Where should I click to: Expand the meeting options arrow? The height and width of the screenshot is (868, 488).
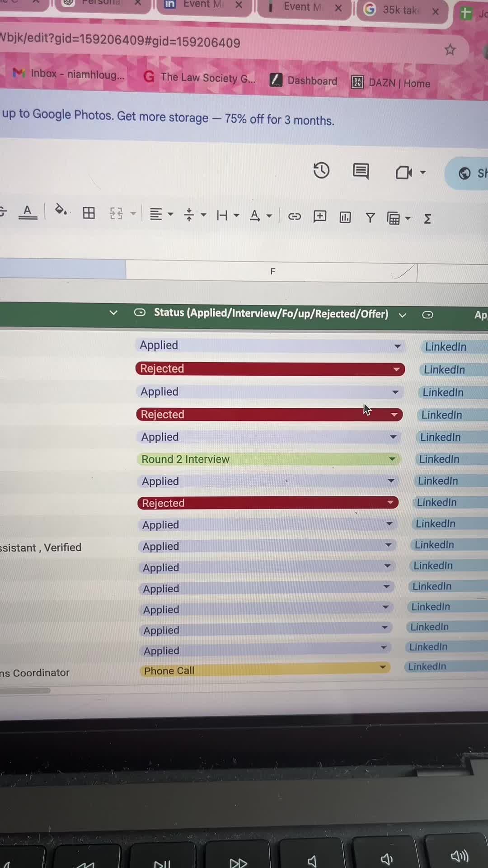(423, 172)
